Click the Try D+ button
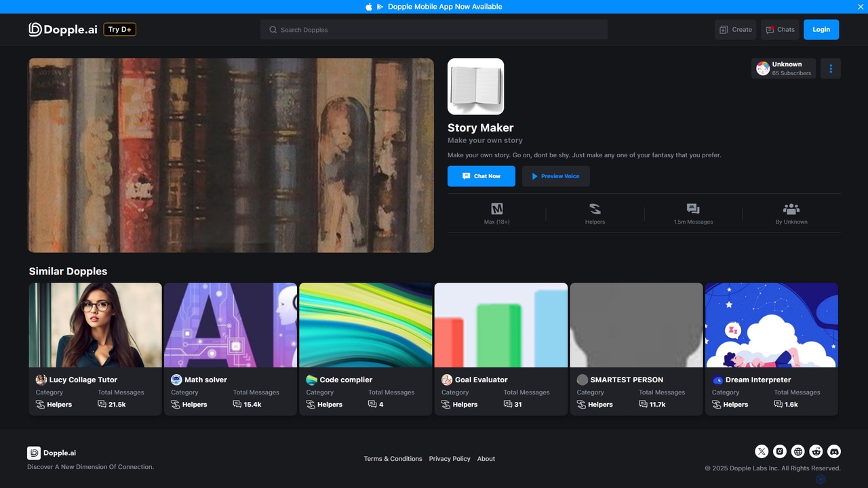This screenshot has width=868, height=488. coord(120,29)
